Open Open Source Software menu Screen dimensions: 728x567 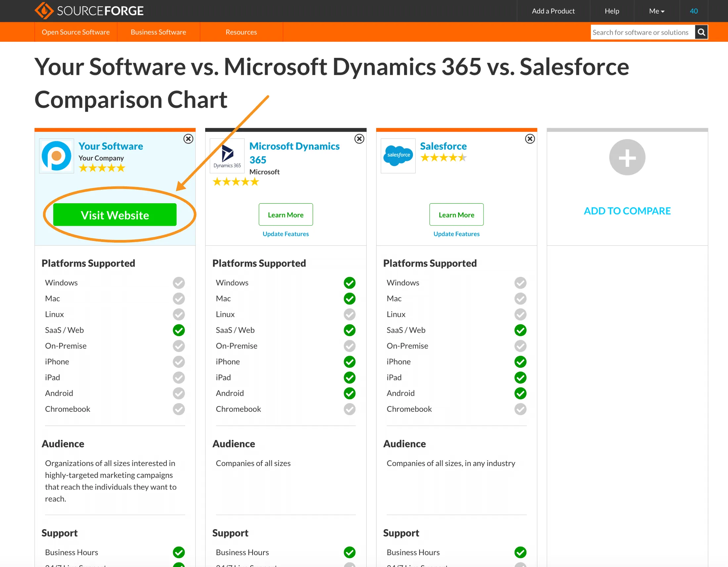[76, 32]
